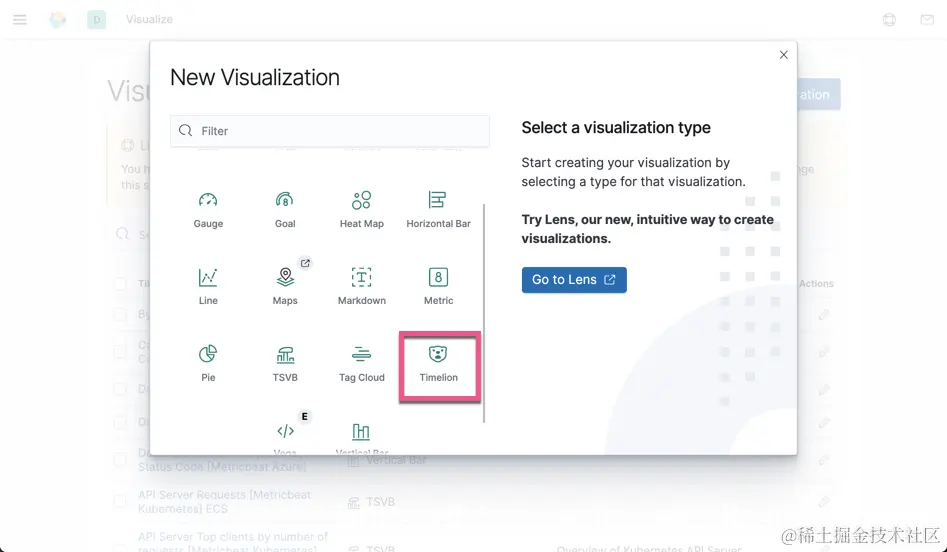Choose the Goal visualization type

click(x=285, y=211)
